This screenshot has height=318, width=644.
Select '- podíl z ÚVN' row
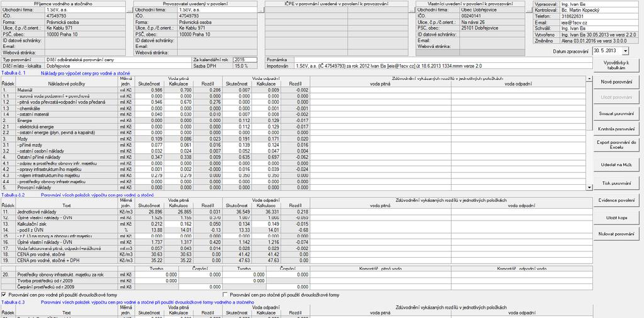coord(67,230)
